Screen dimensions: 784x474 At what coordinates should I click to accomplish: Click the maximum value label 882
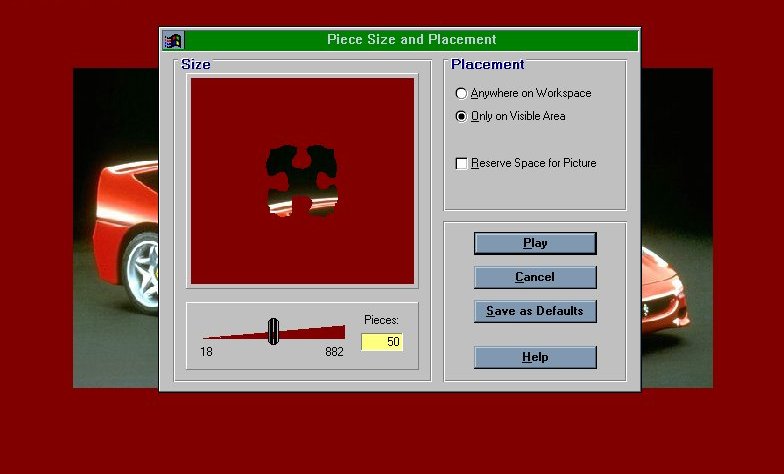pyautogui.click(x=334, y=352)
